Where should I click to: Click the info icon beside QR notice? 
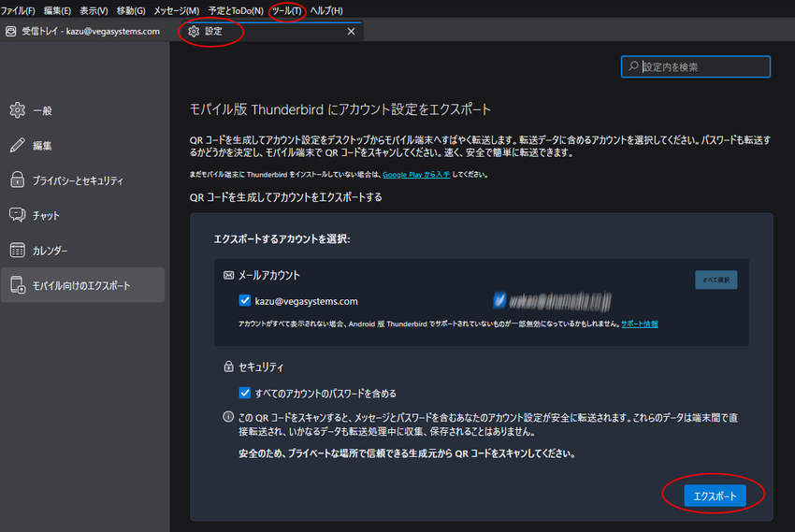[x=228, y=416]
